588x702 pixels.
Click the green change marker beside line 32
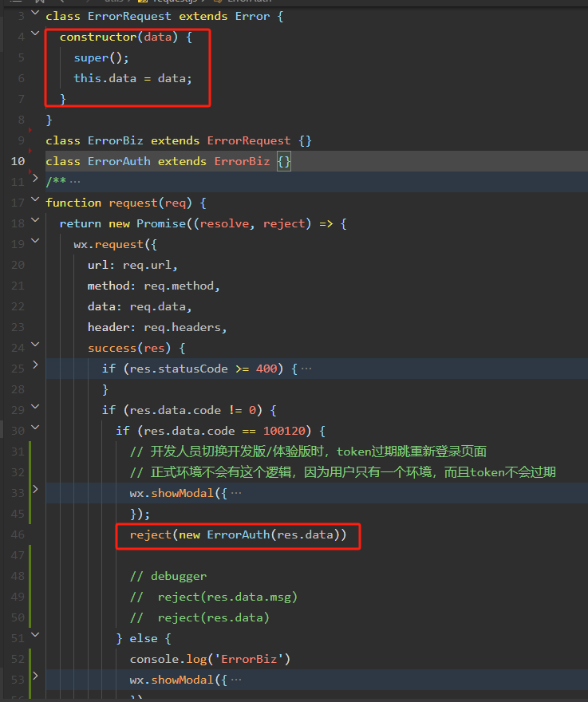pos(30,472)
